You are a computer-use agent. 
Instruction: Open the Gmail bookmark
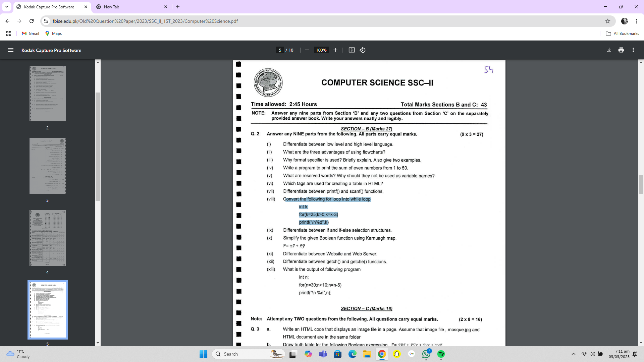point(30,34)
